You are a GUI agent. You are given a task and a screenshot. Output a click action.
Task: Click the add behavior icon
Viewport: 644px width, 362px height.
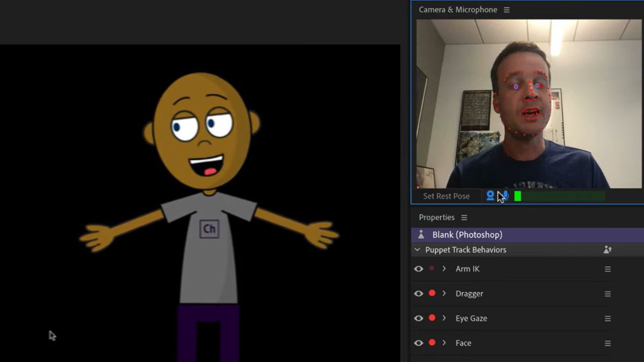608,250
